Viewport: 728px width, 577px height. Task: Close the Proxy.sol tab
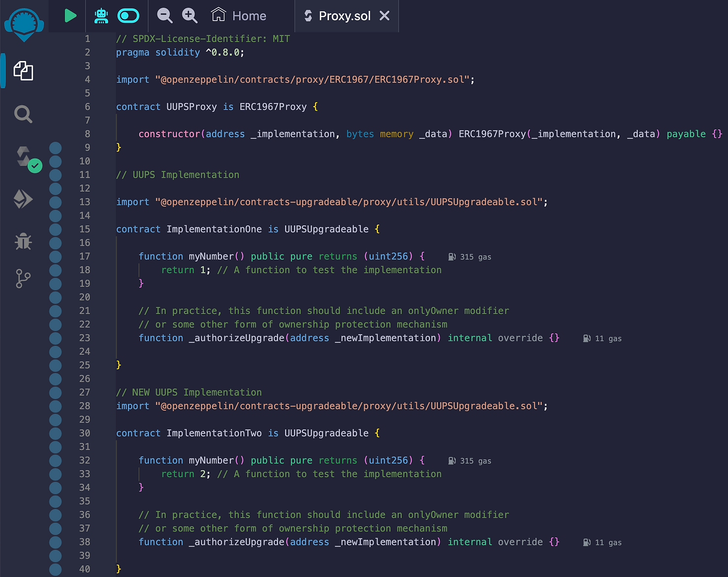pos(385,16)
